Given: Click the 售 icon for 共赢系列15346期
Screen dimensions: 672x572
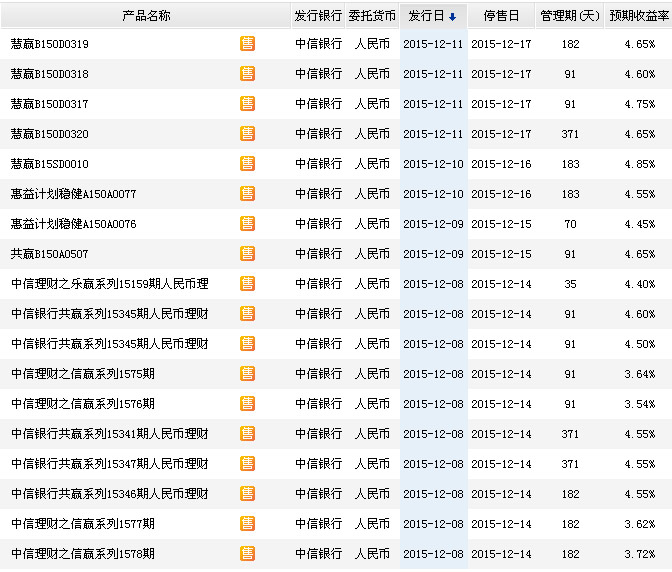Looking at the screenshot, I should (247, 494).
